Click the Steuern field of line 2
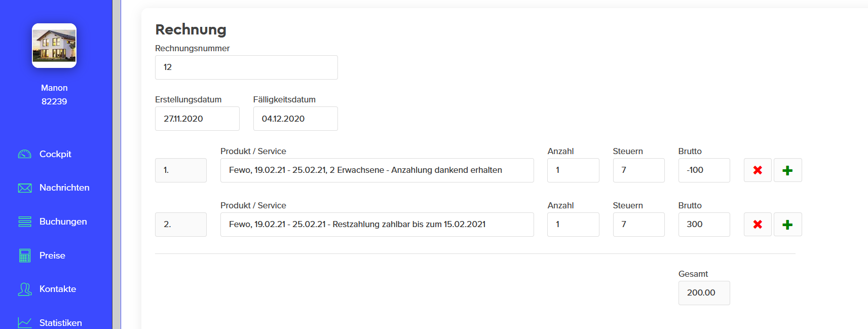The height and width of the screenshot is (329, 868). tap(638, 225)
